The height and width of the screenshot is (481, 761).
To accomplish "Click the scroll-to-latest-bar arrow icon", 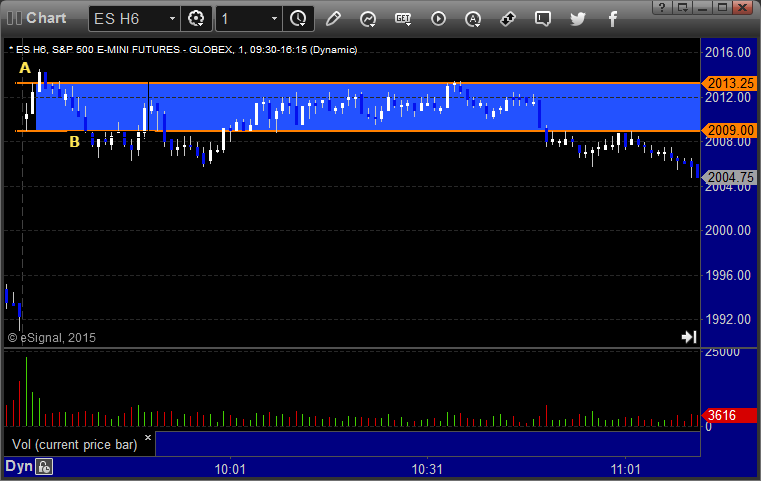I will coord(689,337).
